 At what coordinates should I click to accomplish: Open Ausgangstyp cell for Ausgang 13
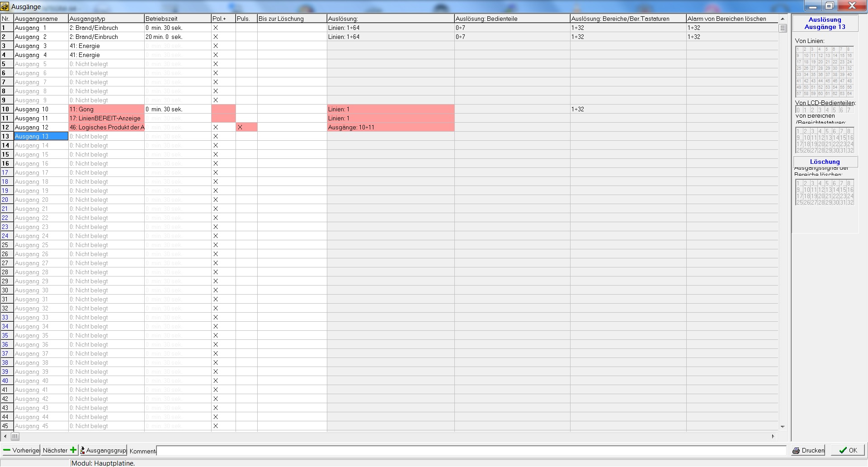(x=106, y=136)
